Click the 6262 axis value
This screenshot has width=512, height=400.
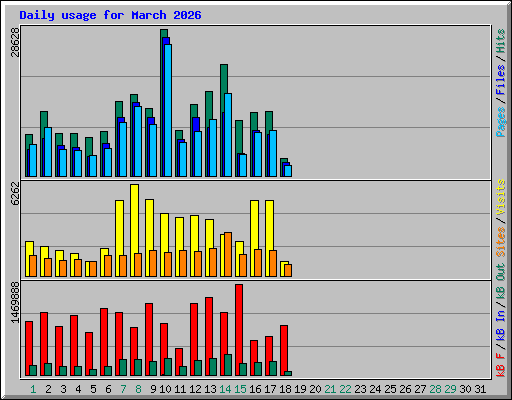tap(15, 193)
